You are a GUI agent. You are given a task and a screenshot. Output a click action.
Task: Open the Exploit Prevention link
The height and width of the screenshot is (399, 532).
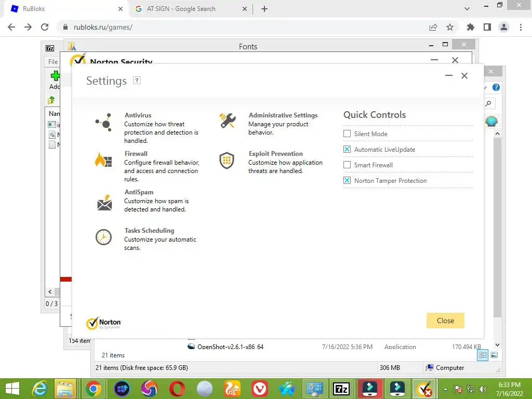click(275, 153)
